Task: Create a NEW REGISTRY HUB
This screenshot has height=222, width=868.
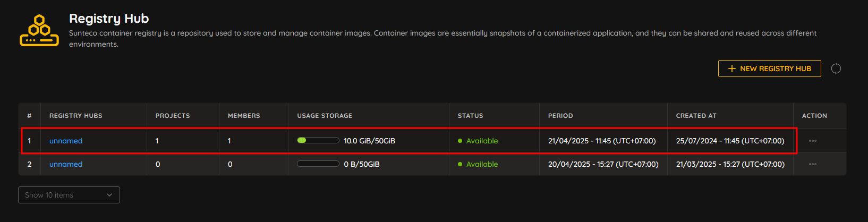Action: [x=769, y=69]
